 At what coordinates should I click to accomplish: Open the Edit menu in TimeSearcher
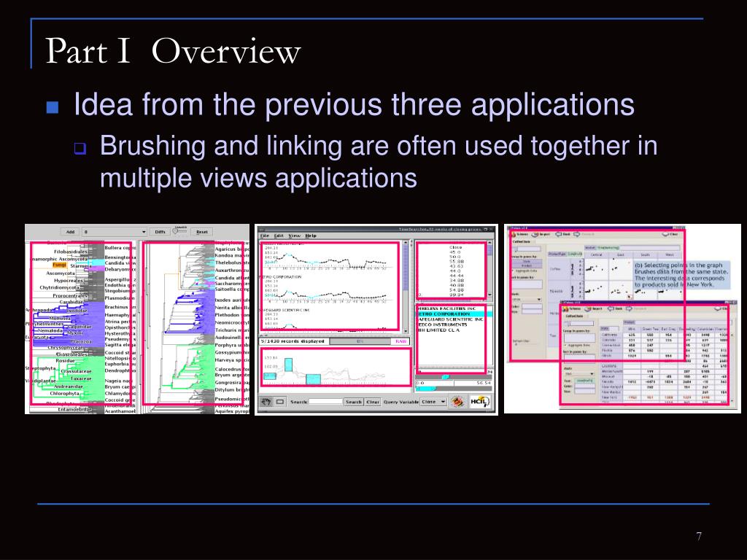click(279, 236)
